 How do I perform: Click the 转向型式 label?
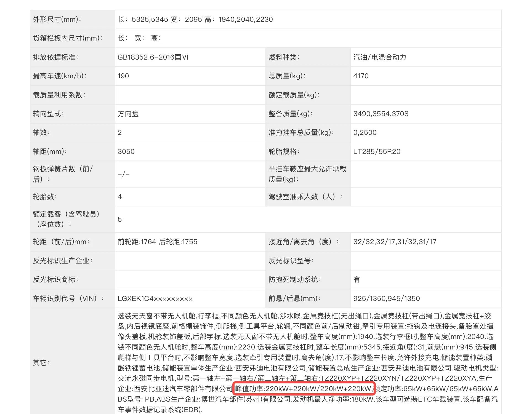48,114
